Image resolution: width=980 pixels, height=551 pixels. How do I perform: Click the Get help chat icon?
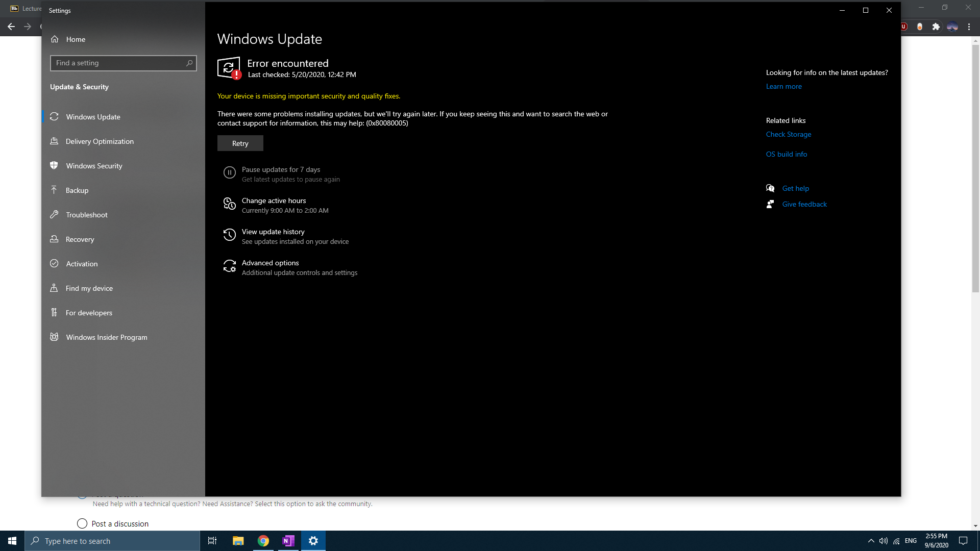(x=770, y=188)
